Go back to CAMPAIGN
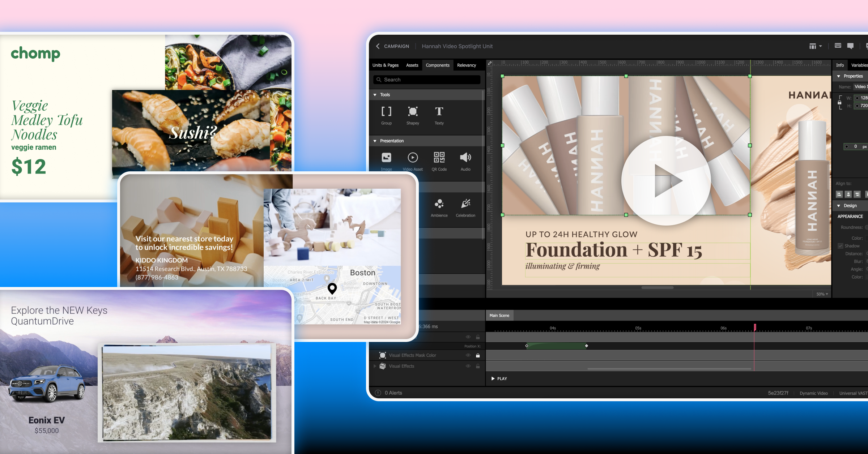 point(392,46)
